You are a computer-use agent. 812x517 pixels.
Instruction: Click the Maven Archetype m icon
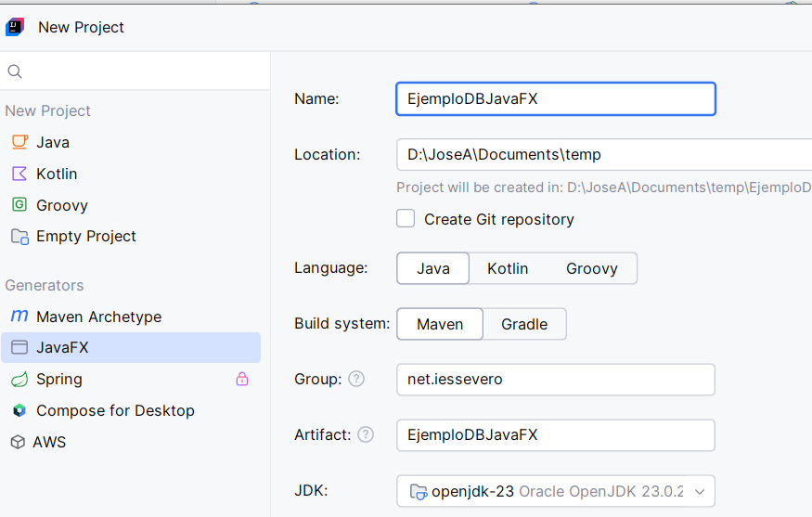coord(19,316)
